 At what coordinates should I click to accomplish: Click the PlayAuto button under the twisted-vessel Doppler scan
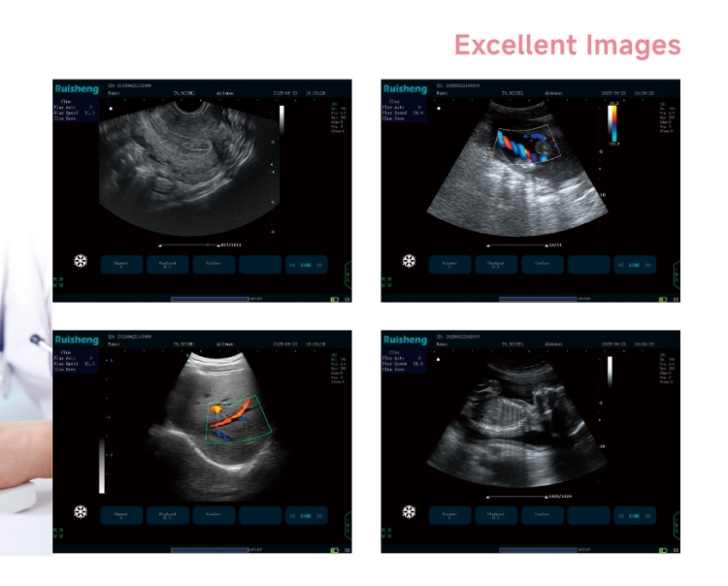[x=449, y=265]
